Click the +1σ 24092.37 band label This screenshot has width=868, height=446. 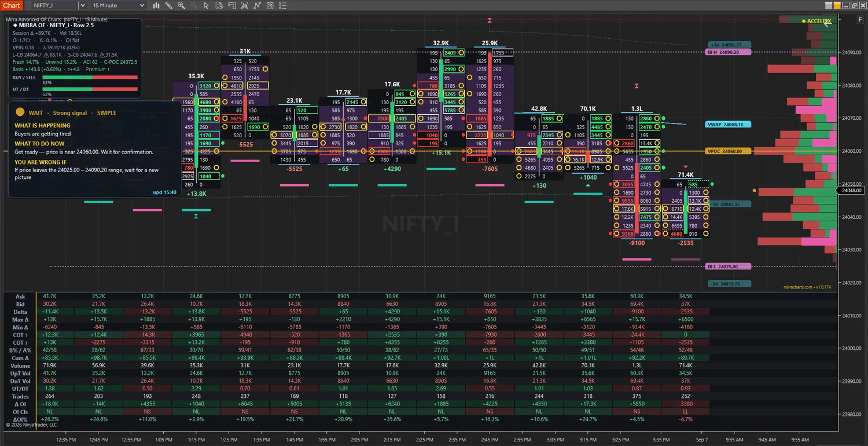coord(729,45)
